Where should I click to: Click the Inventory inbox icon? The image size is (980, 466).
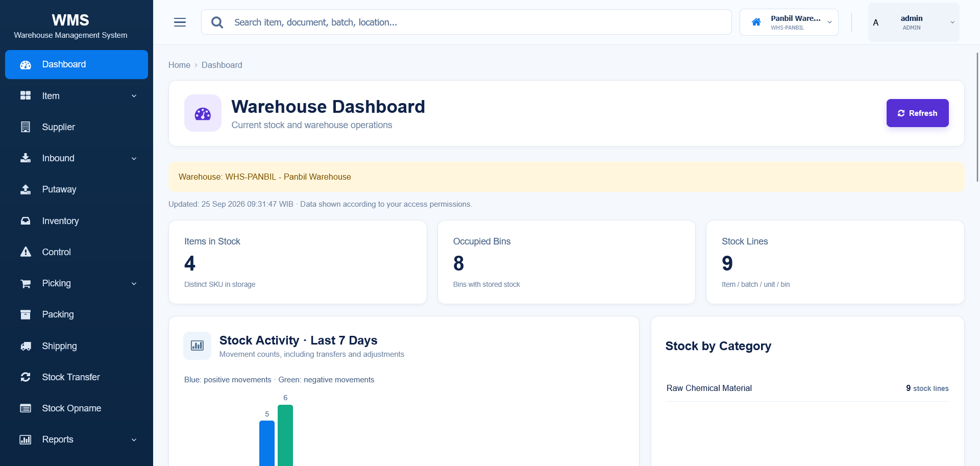point(26,221)
